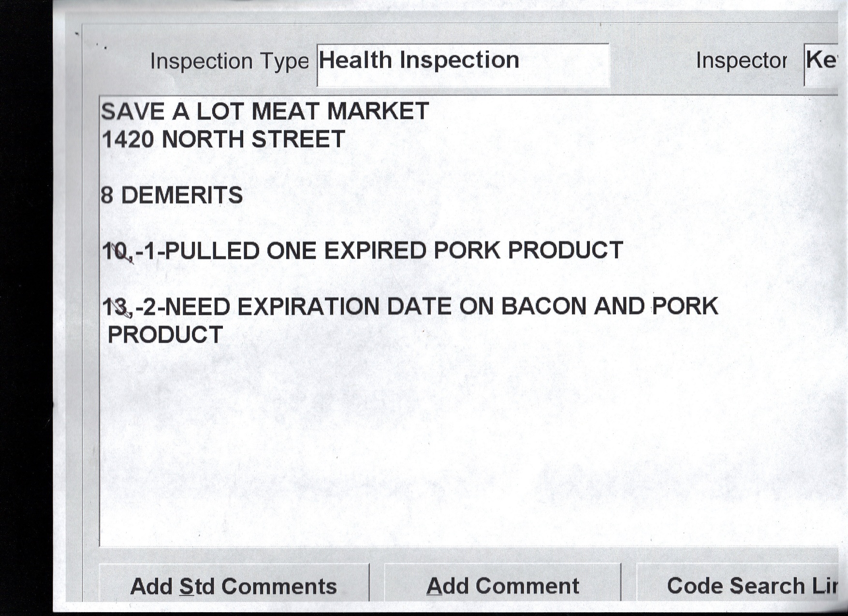Image resolution: width=848 pixels, height=616 pixels.
Task: Click the word "EXPIRED" in the comments
Action: coord(375,251)
